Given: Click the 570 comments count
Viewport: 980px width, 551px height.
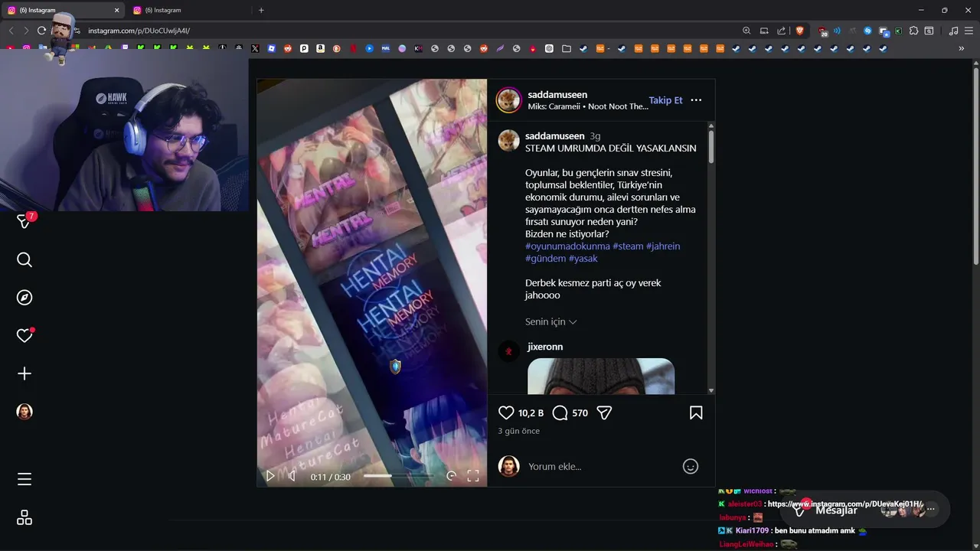Looking at the screenshot, I should (580, 412).
